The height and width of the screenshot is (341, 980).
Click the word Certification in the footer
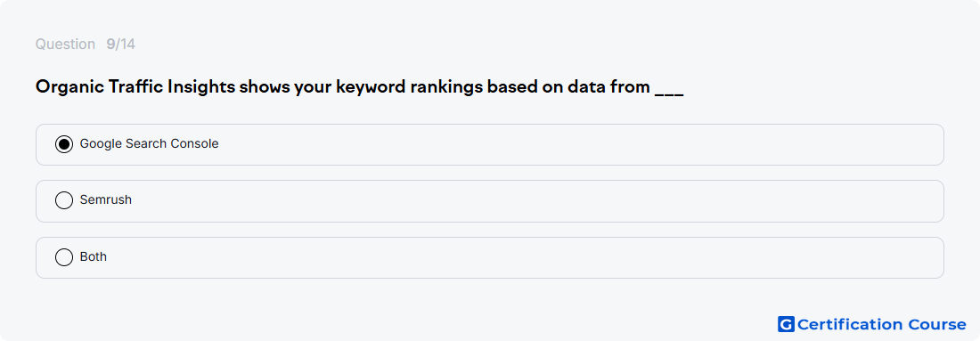tap(850, 324)
